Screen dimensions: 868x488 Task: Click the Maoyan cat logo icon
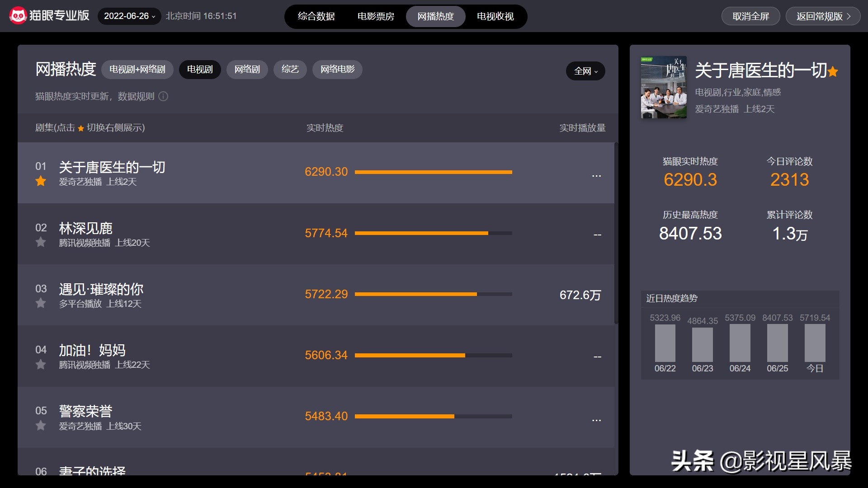click(18, 16)
